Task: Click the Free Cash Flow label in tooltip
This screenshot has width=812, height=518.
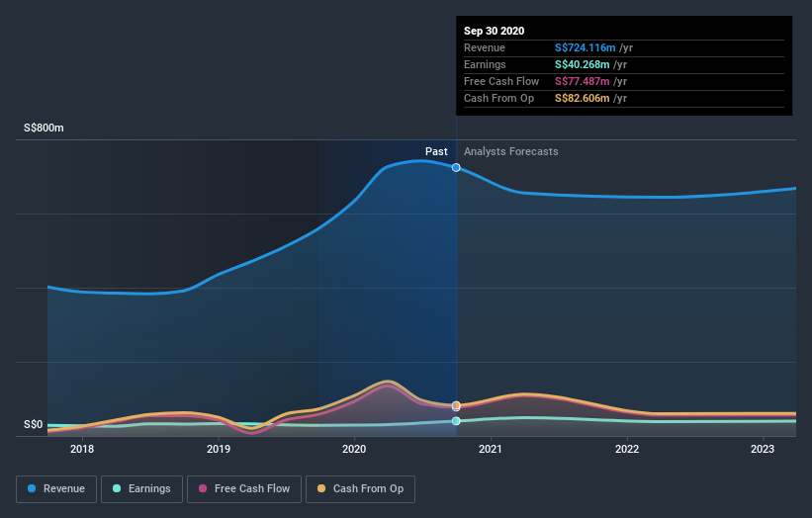Action: 501,81
